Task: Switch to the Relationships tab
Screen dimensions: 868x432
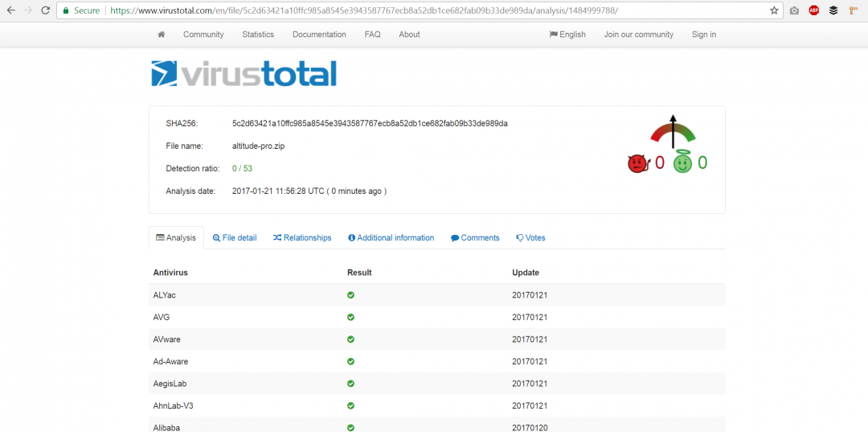Action: [302, 237]
